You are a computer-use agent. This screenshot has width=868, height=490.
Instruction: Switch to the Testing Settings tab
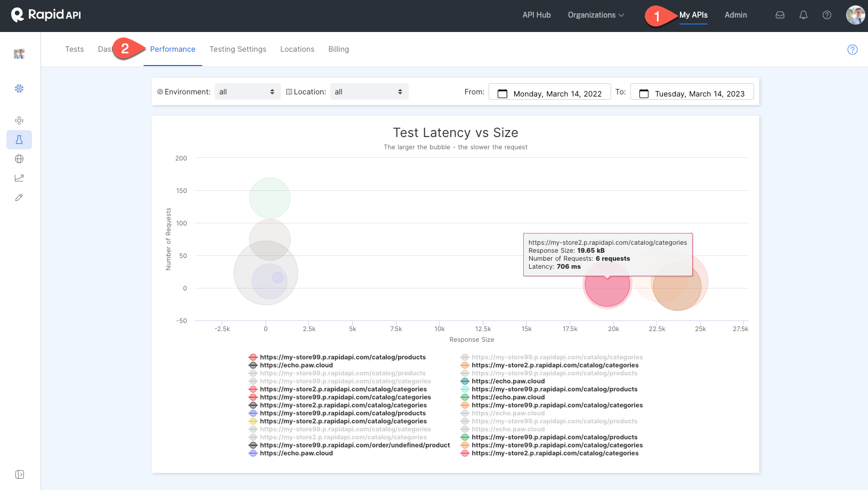(x=238, y=49)
